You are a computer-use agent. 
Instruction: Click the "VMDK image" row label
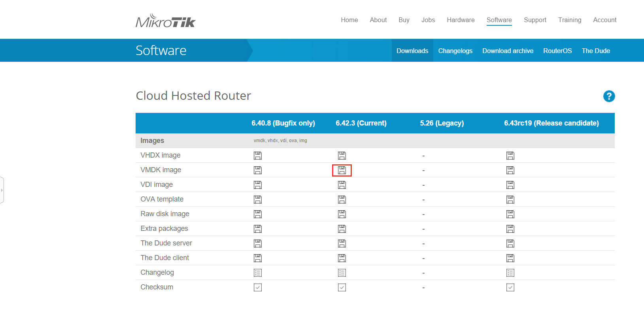click(161, 170)
